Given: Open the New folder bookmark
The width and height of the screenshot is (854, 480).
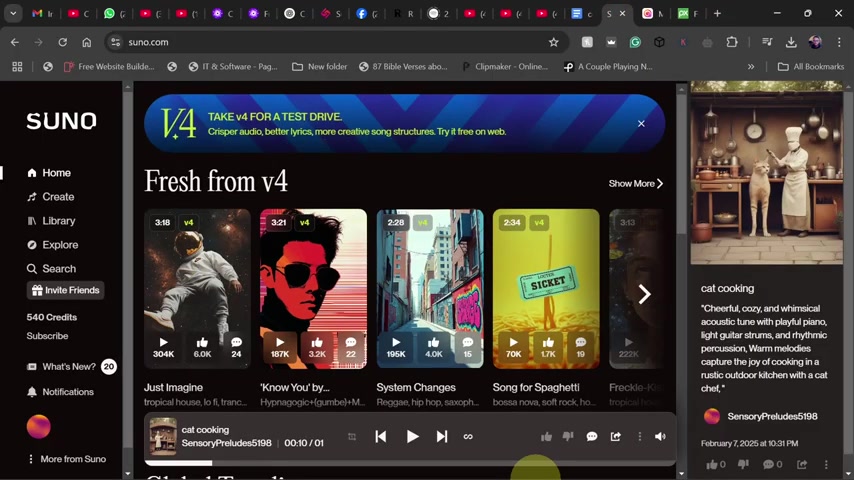Looking at the screenshot, I should tap(320, 66).
